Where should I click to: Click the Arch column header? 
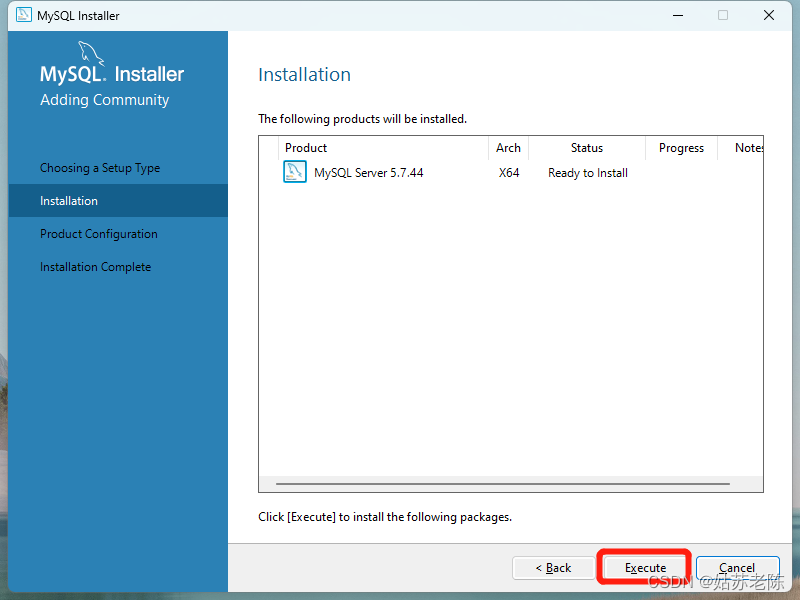508,148
